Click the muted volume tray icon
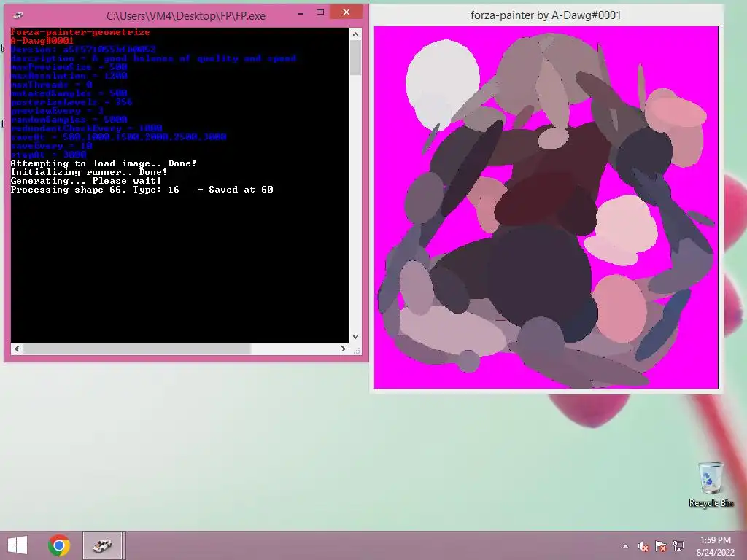Viewport: 747px width, 560px height. click(643, 546)
